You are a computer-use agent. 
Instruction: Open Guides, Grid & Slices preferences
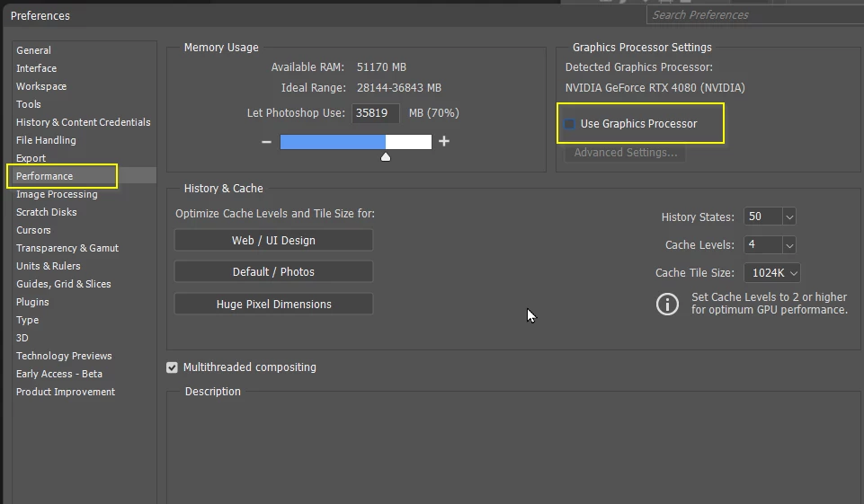[63, 284]
